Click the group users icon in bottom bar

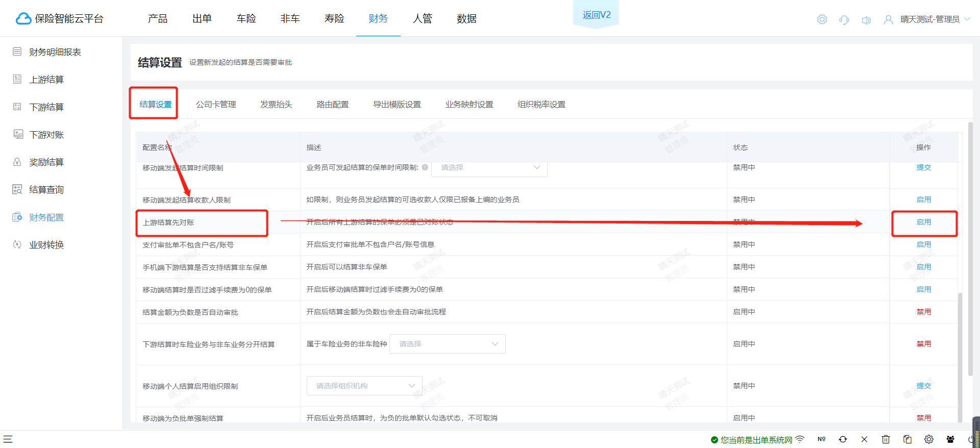[950, 439]
